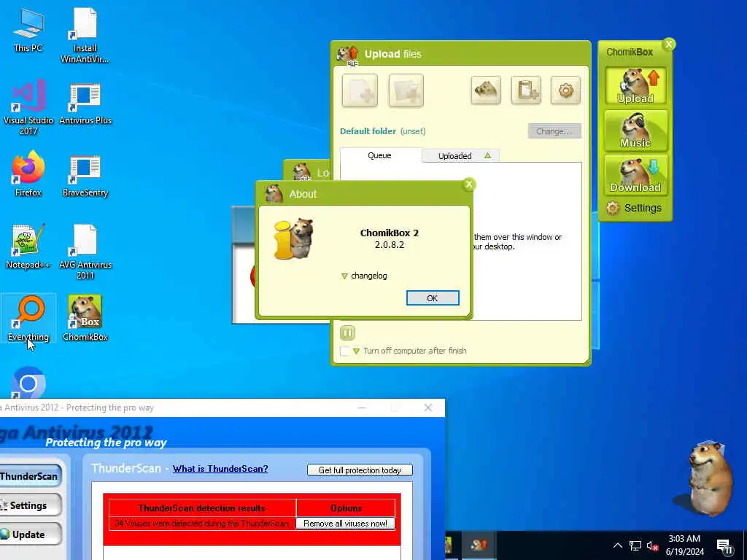Switch to the Queue tab

pyautogui.click(x=380, y=155)
